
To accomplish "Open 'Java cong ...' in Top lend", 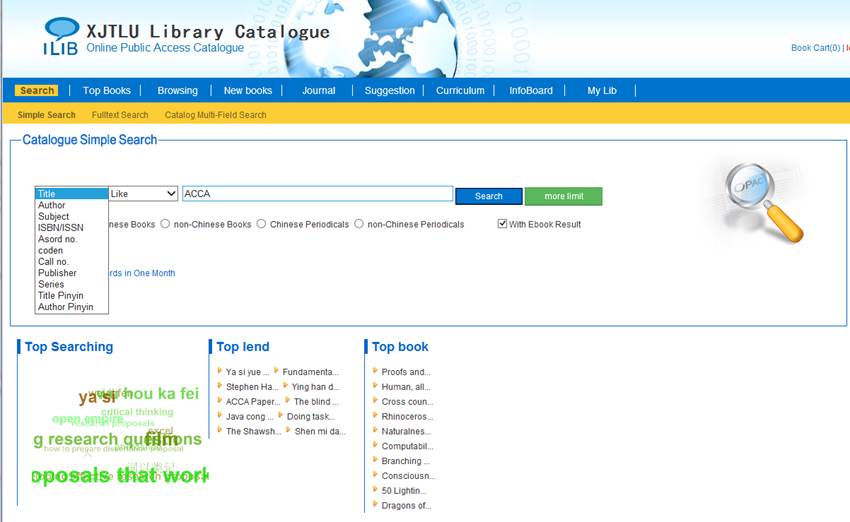I will 249,416.
